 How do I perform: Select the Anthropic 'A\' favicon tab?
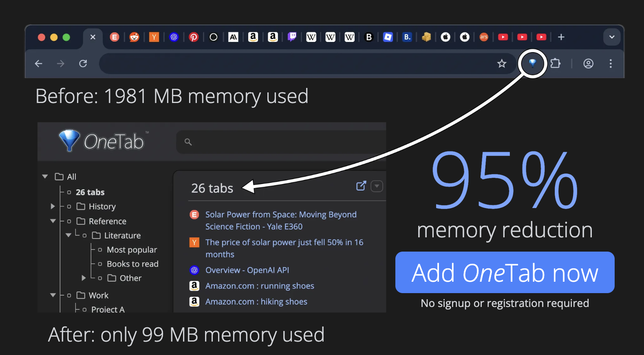point(233,37)
